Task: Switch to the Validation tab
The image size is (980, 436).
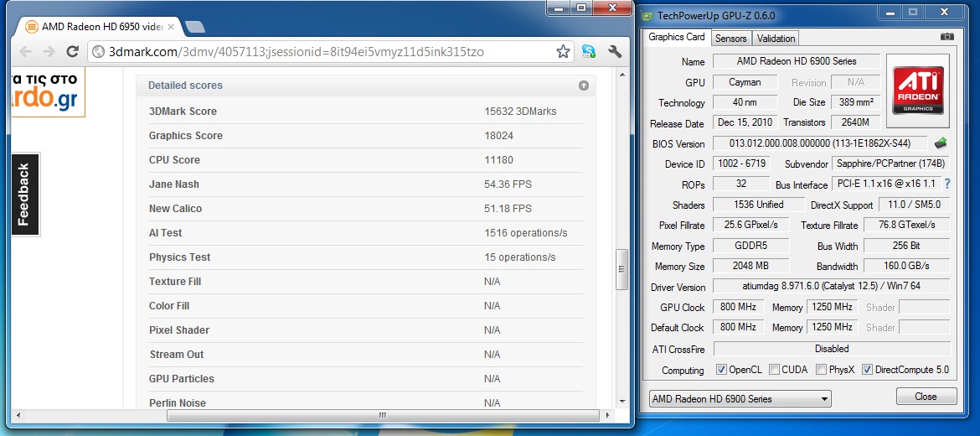Action: point(776,39)
